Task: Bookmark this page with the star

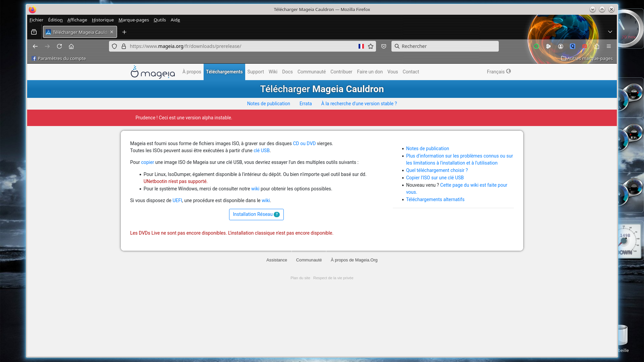Action: tap(371, 46)
